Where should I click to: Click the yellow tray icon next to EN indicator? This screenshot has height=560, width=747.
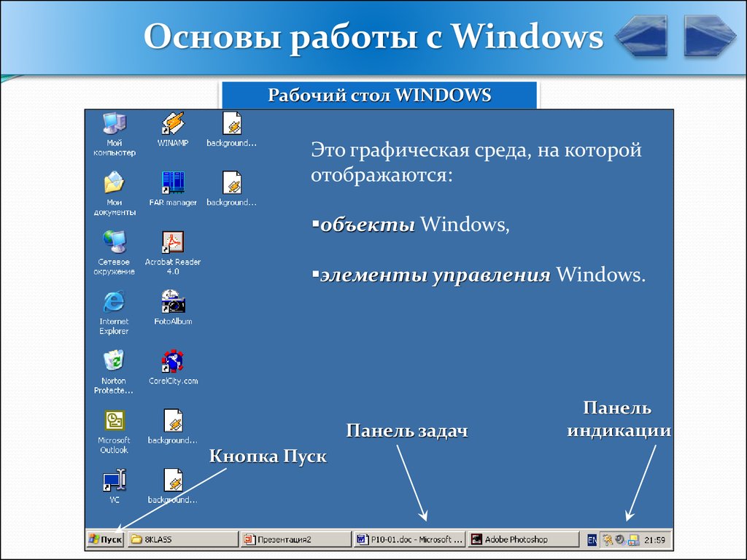click(x=608, y=540)
